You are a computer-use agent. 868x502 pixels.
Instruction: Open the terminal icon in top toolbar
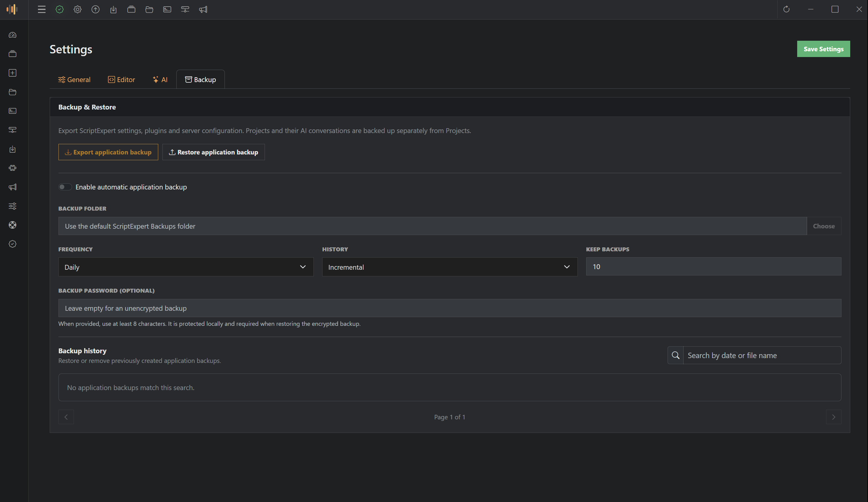[167, 9]
